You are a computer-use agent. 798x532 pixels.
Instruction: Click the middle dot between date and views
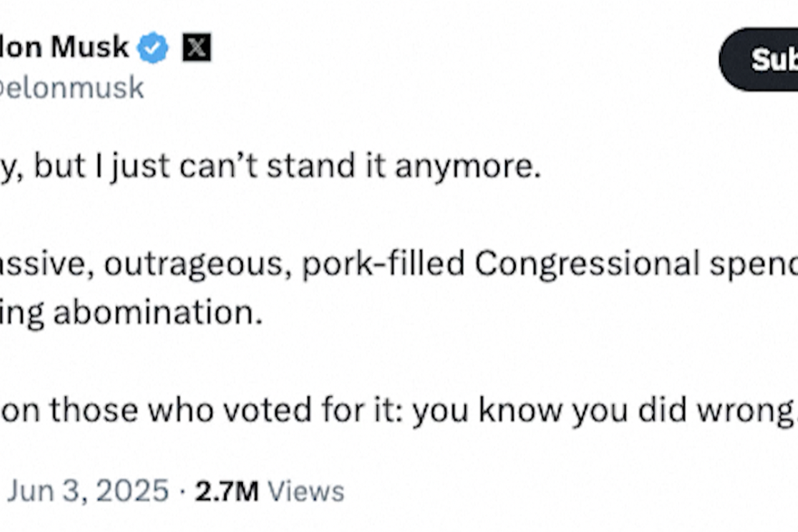tap(181, 490)
